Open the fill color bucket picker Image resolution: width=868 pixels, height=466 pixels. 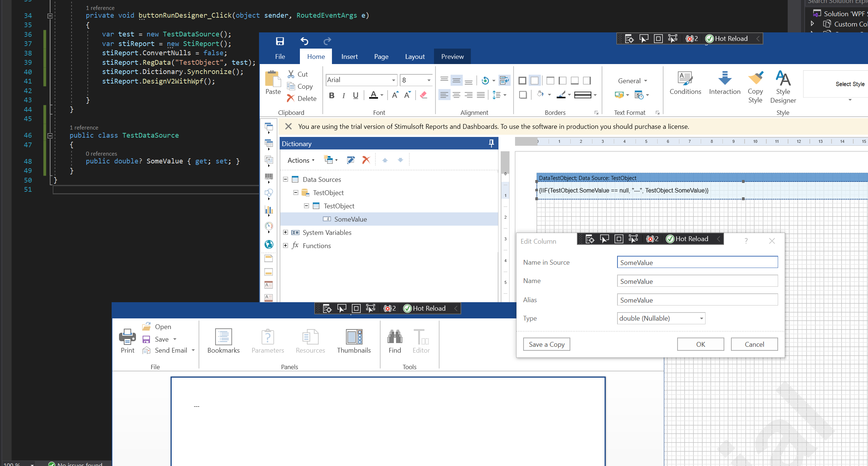(544, 95)
